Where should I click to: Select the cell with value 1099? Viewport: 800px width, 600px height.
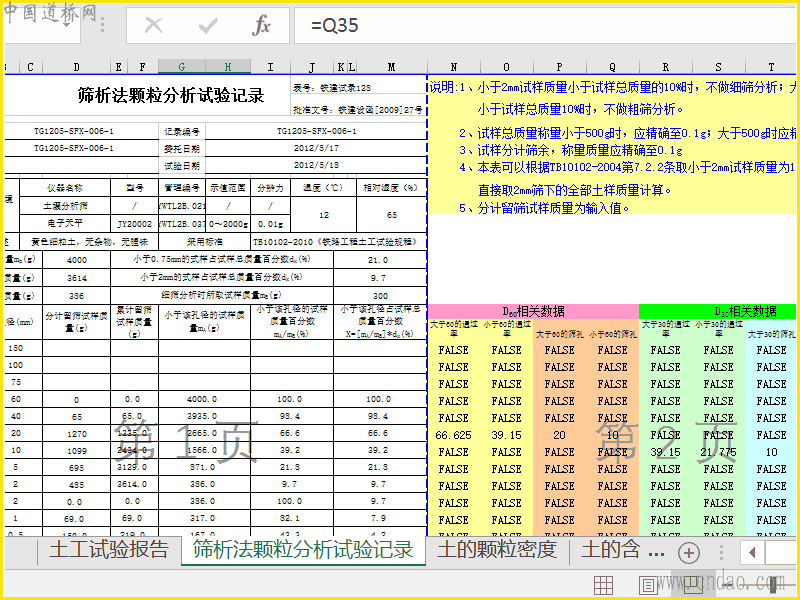pos(77,451)
